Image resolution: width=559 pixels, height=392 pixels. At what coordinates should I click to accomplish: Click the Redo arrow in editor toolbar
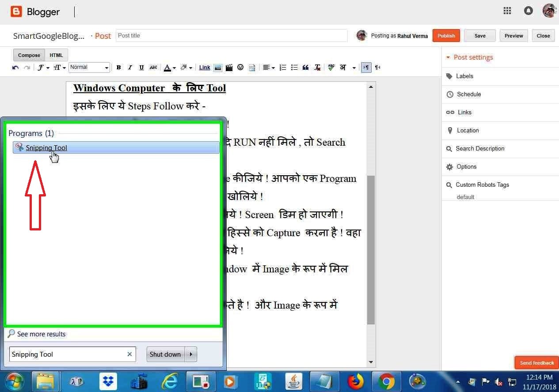[x=27, y=68]
